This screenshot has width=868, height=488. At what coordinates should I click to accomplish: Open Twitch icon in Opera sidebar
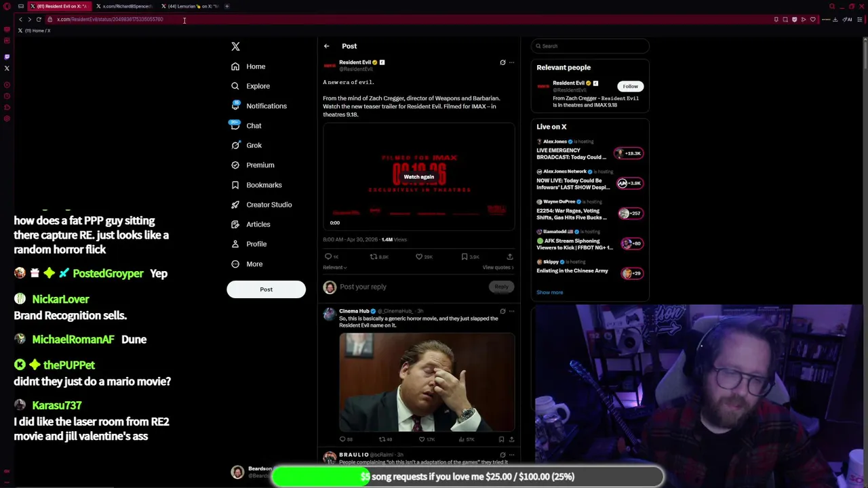coord(7,57)
